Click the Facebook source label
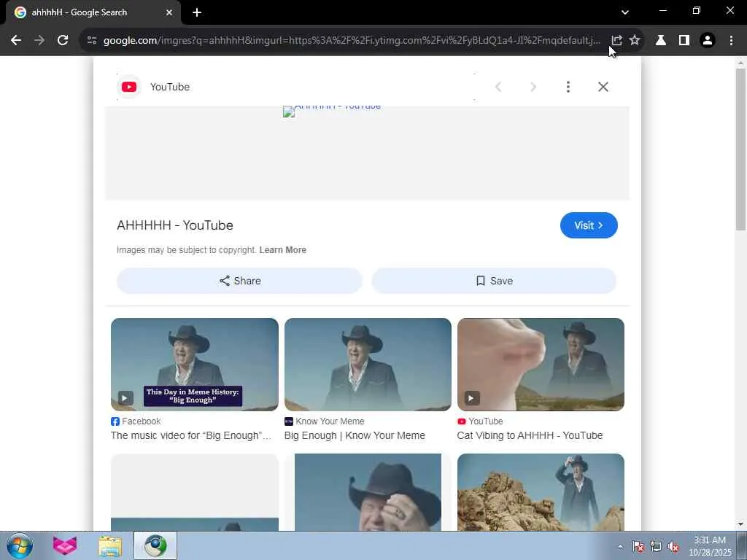Image resolution: width=747 pixels, height=560 pixels. coord(136,421)
